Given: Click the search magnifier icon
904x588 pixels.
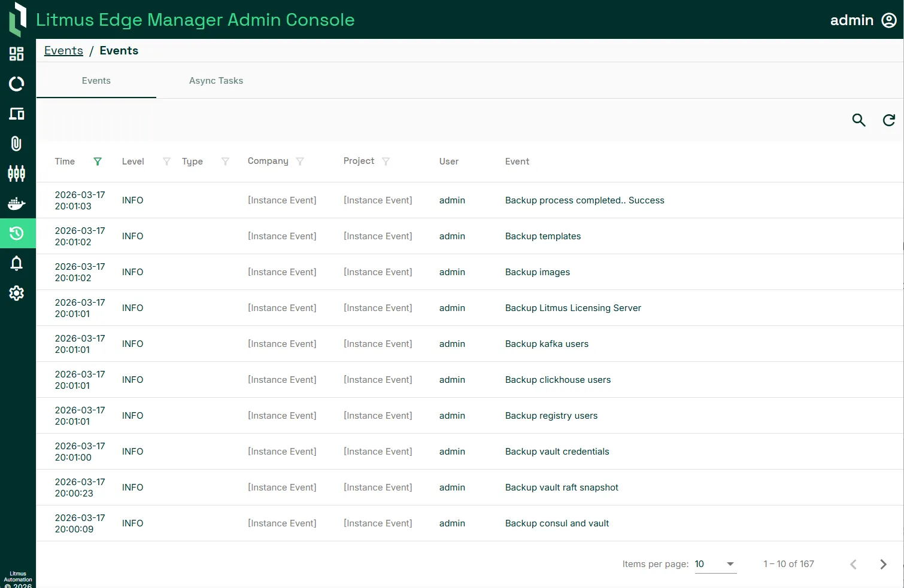Looking at the screenshot, I should pos(859,120).
